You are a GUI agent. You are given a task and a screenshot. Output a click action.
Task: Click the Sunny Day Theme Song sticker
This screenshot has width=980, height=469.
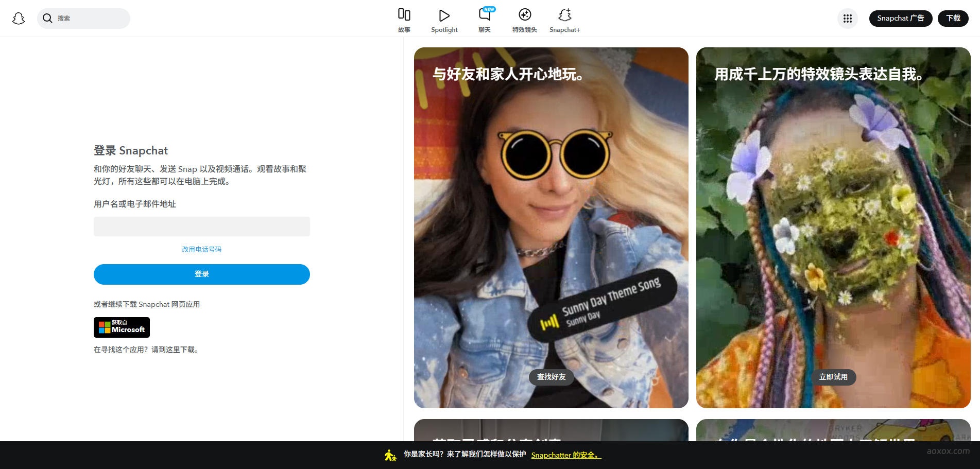pos(601,305)
